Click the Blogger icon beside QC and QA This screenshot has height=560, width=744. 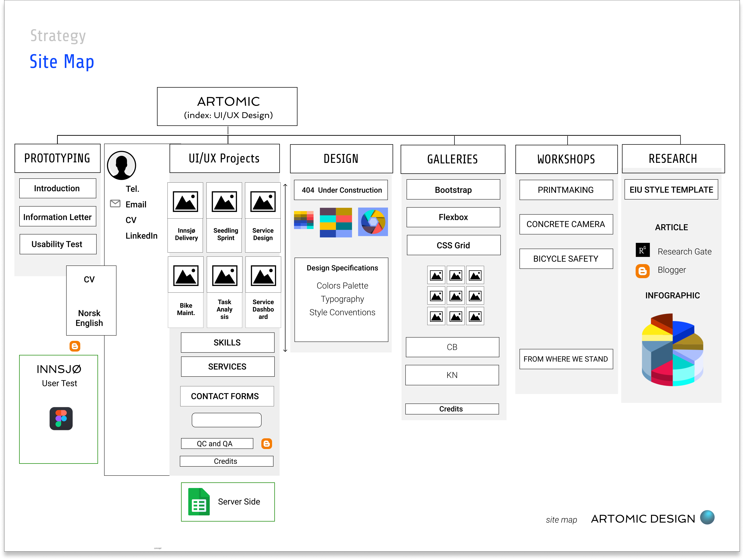click(266, 444)
